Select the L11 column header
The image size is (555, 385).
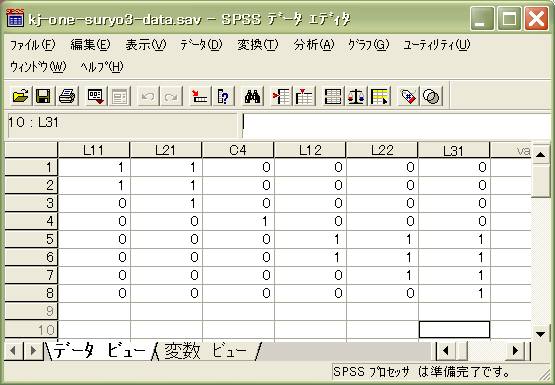pyautogui.click(x=94, y=150)
